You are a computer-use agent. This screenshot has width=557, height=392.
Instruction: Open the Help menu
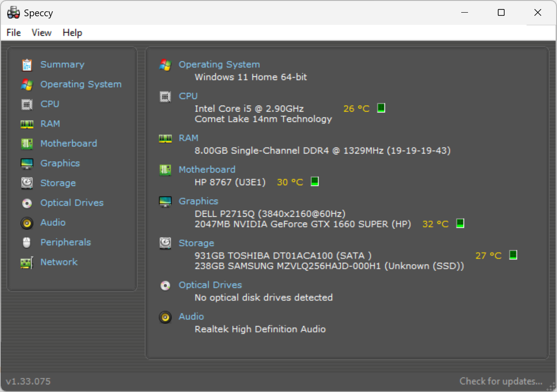point(72,33)
